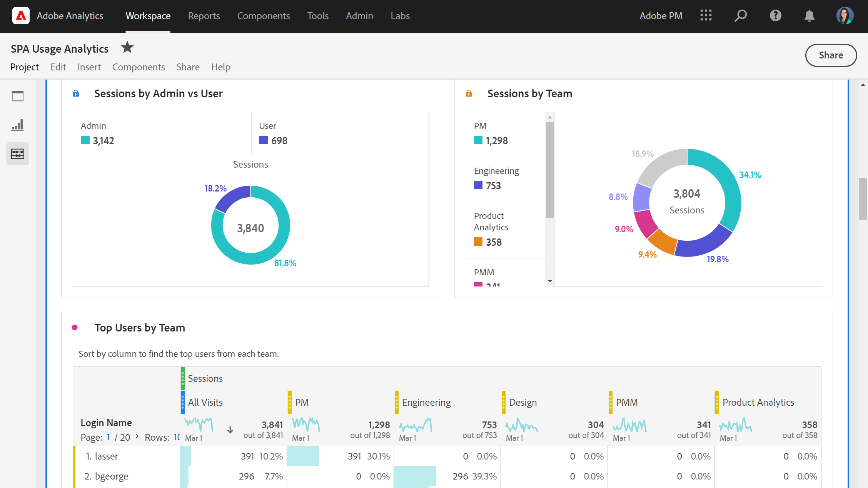Click the user profile avatar
Image resolution: width=868 pixels, height=488 pixels.
coord(845,16)
